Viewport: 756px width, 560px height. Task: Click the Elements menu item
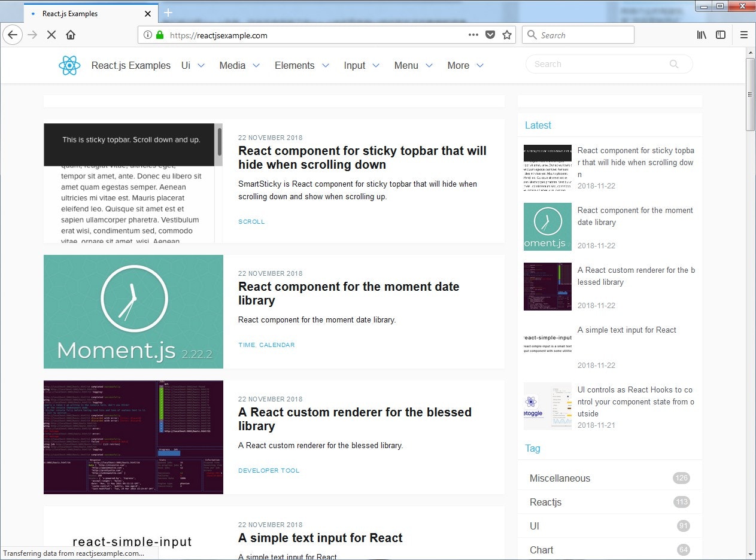click(x=294, y=65)
